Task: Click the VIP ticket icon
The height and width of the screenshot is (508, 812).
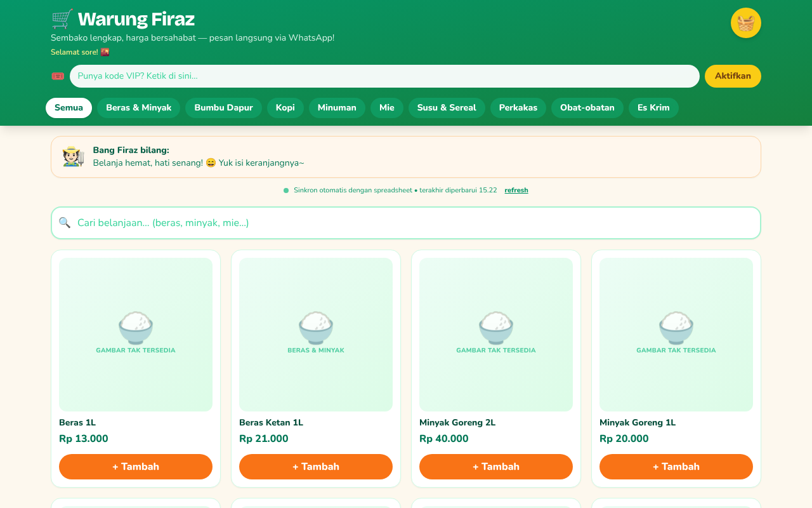Action: pyautogui.click(x=58, y=76)
